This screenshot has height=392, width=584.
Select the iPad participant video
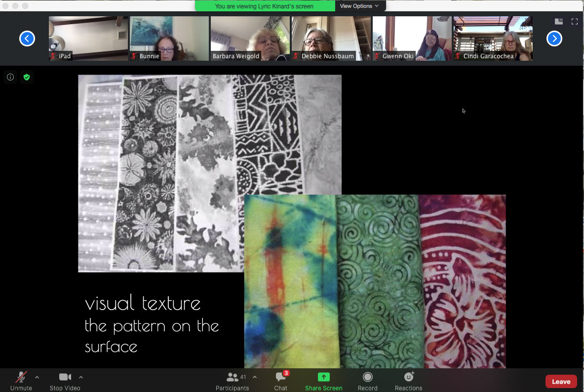point(88,39)
